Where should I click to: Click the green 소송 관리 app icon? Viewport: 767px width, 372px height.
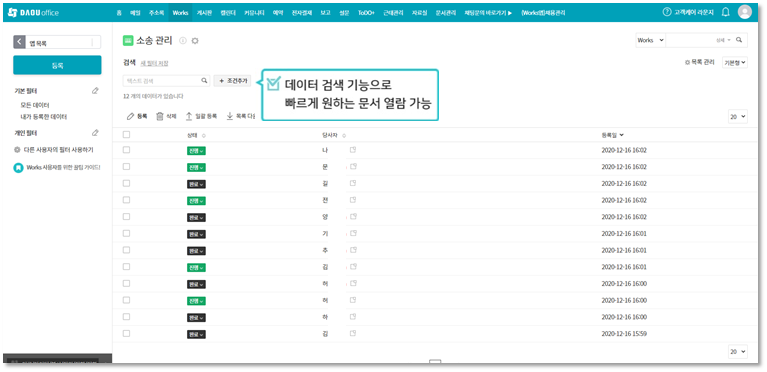(128, 41)
